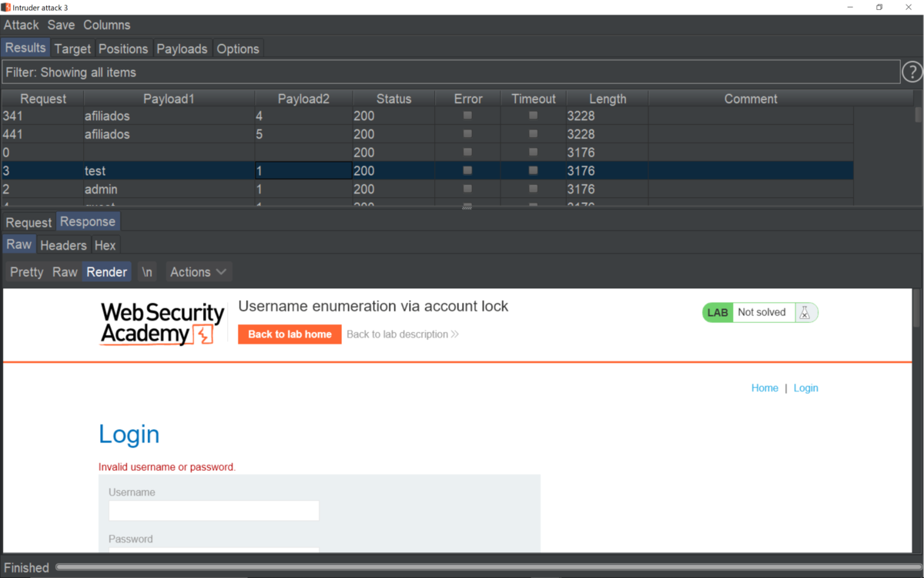Image resolution: width=924 pixels, height=578 pixels.
Task: Toggle Error checkbox for admin row
Action: pos(467,189)
